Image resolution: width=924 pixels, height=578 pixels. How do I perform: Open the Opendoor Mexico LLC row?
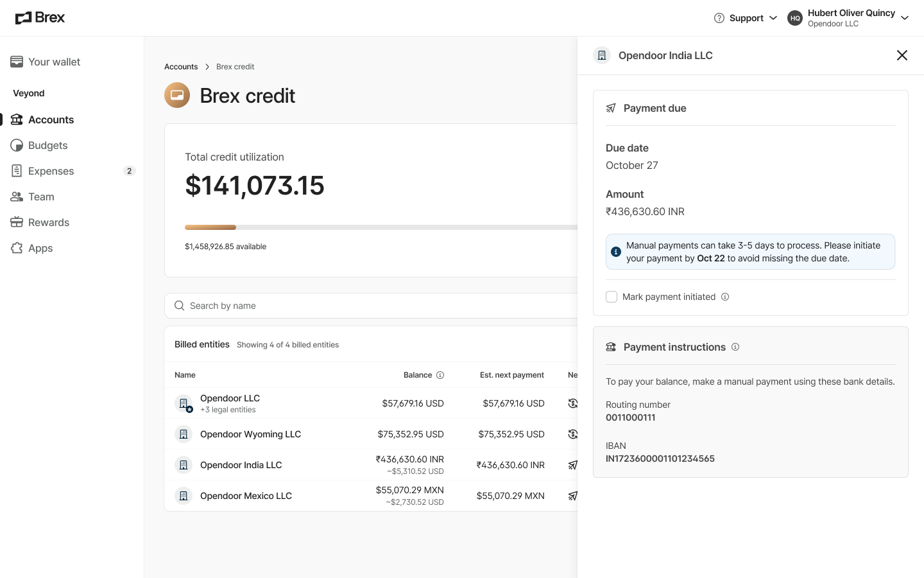pyautogui.click(x=371, y=496)
